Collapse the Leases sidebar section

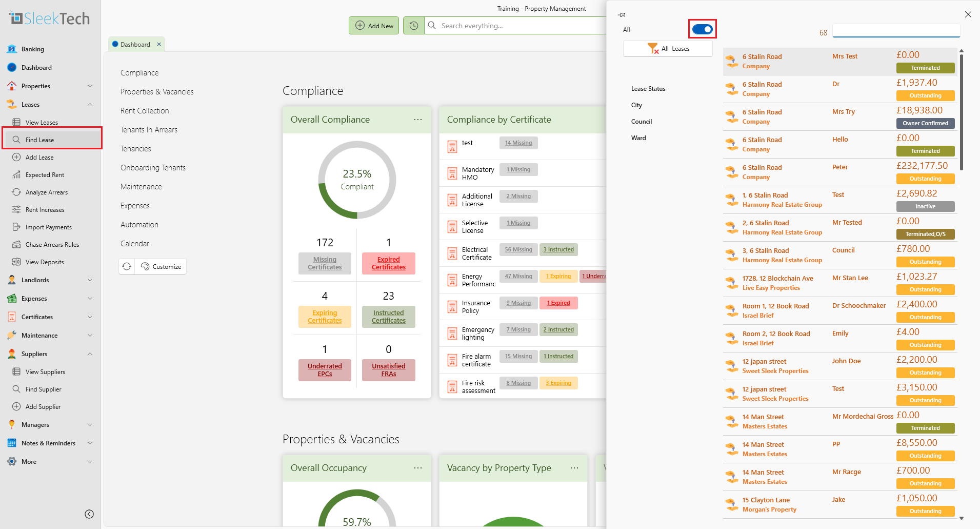90,105
